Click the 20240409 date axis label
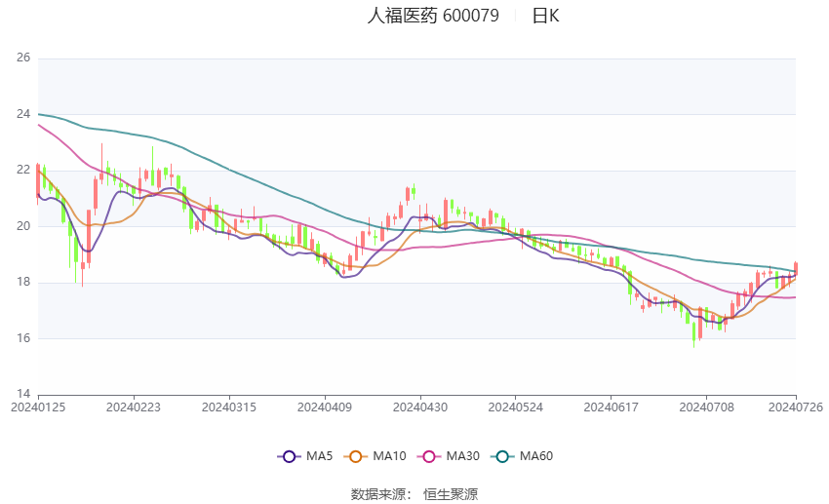The width and height of the screenshot is (829, 504). point(325,407)
